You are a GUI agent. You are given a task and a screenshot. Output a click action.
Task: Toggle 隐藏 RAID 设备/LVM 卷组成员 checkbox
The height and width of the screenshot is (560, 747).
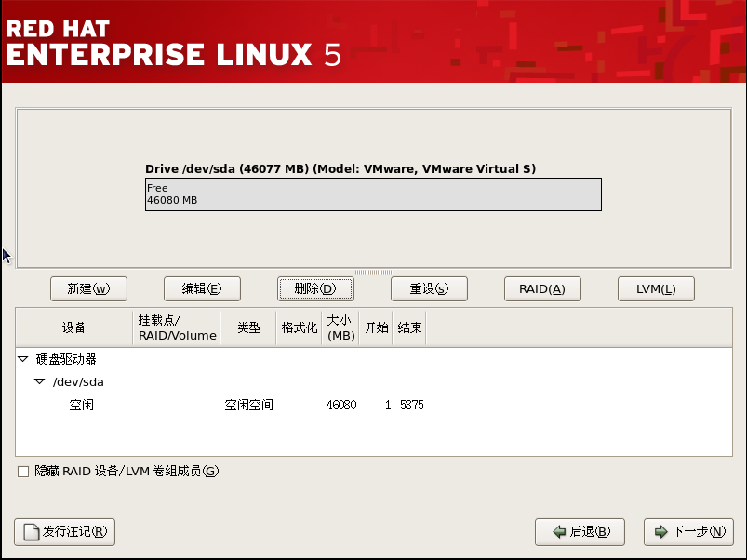point(23,472)
